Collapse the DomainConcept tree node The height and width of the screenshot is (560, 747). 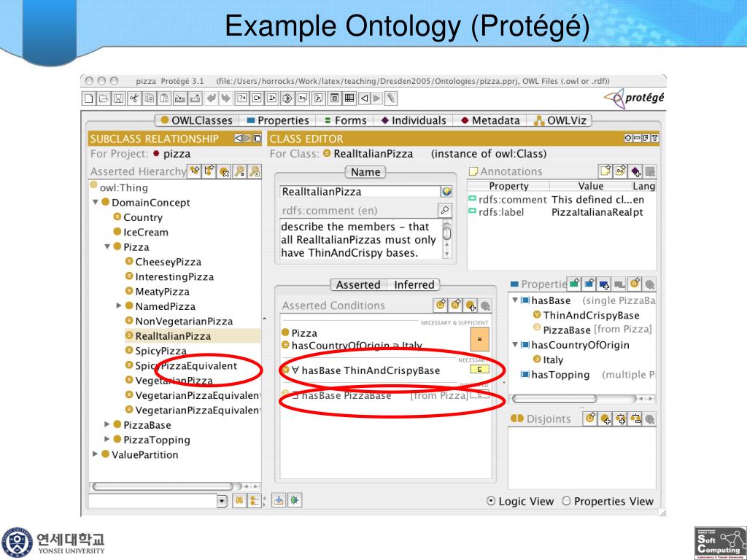[96, 203]
